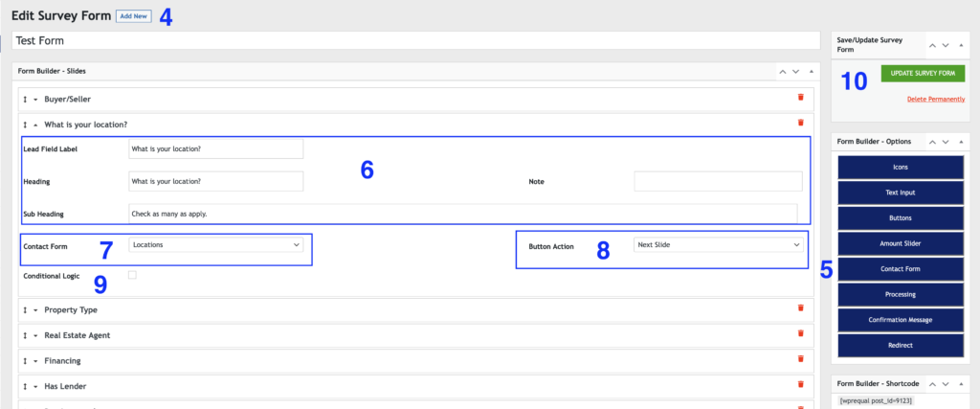
Task: Add a Contact Form slide option
Action: (x=901, y=269)
